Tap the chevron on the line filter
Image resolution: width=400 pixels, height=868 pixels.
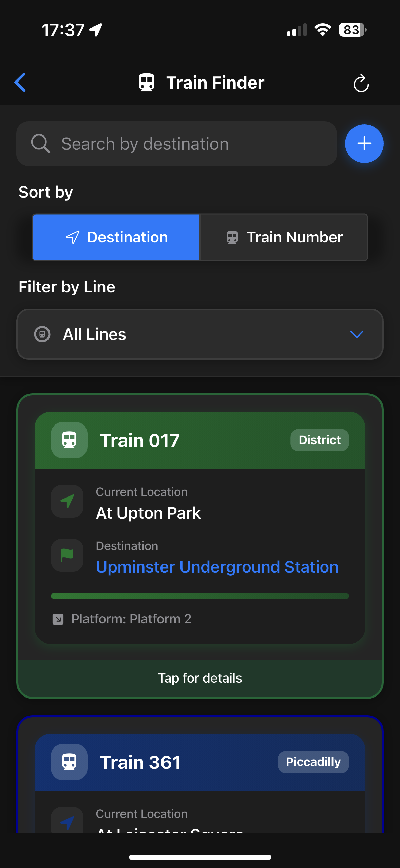(357, 334)
